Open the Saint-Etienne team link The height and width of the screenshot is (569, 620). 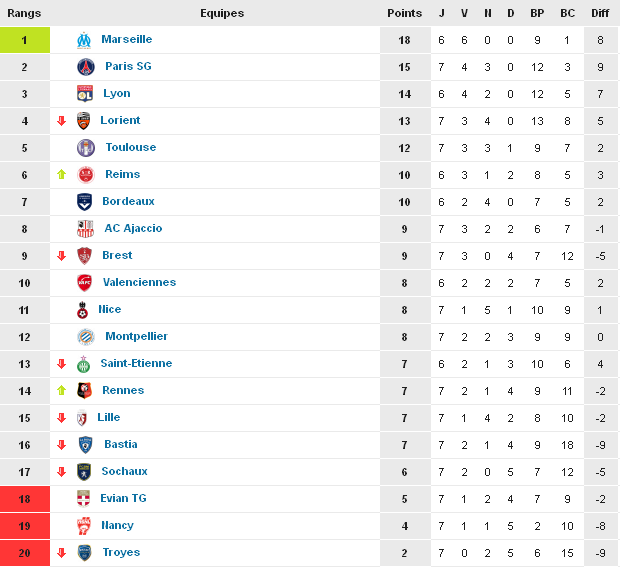click(x=136, y=364)
